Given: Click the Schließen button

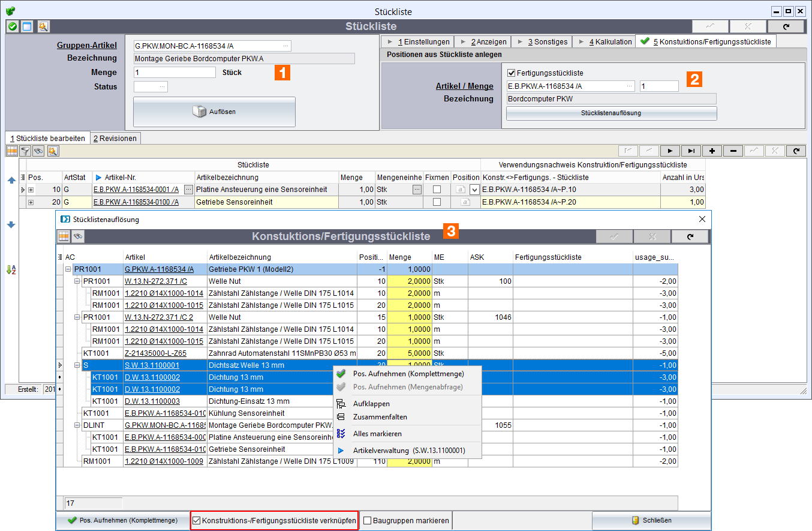Looking at the screenshot, I should click(x=651, y=520).
